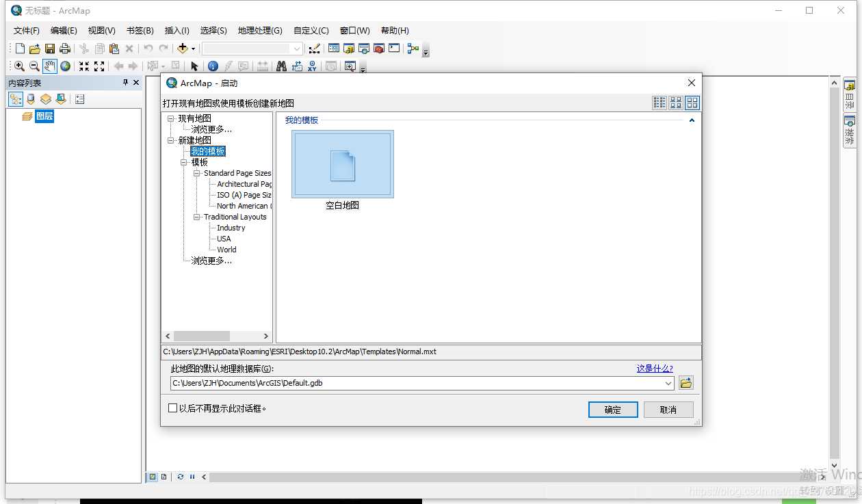Open the Add Data dropdown arrow
The height and width of the screenshot is (504, 862).
(193, 49)
